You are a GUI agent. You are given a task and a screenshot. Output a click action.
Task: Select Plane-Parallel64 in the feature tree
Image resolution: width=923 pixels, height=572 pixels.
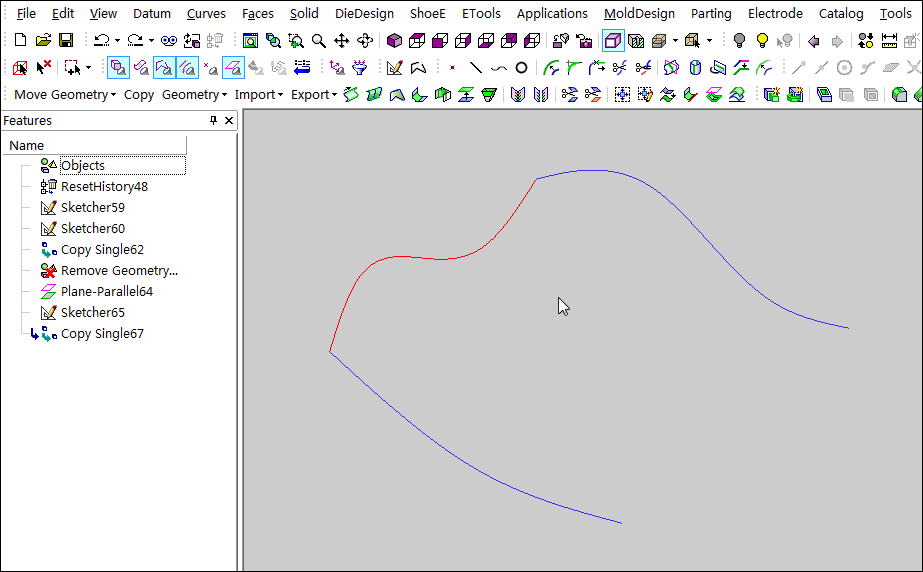pos(106,292)
